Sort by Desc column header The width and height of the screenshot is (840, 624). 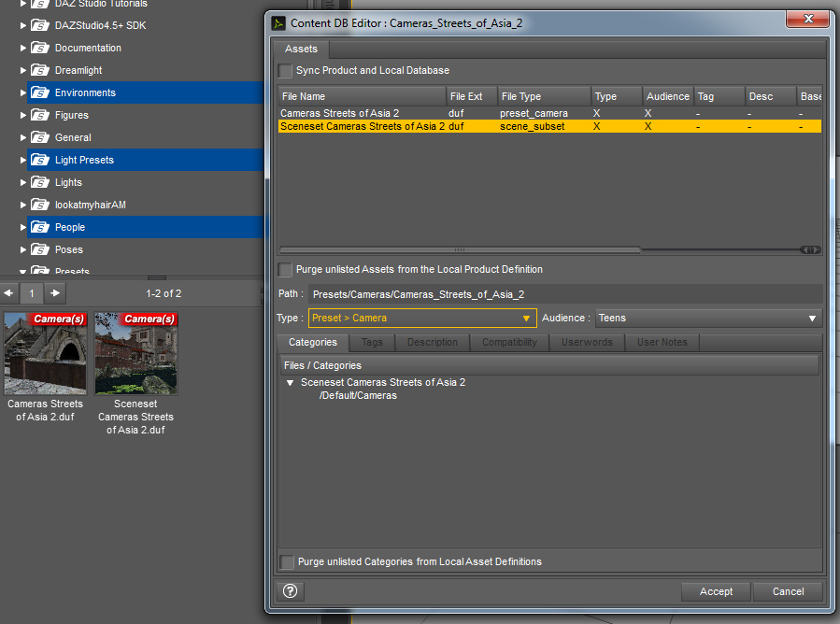coord(770,96)
